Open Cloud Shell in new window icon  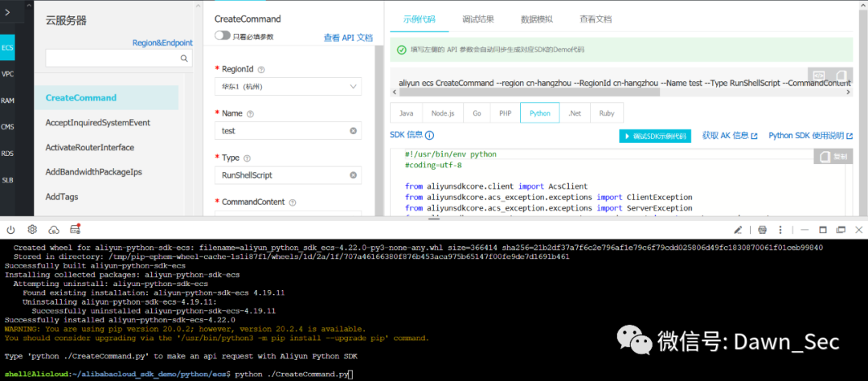coord(841,229)
